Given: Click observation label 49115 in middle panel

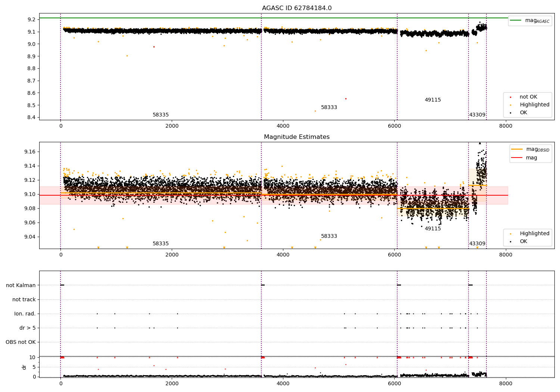Looking at the screenshot, I should point(433,228).
